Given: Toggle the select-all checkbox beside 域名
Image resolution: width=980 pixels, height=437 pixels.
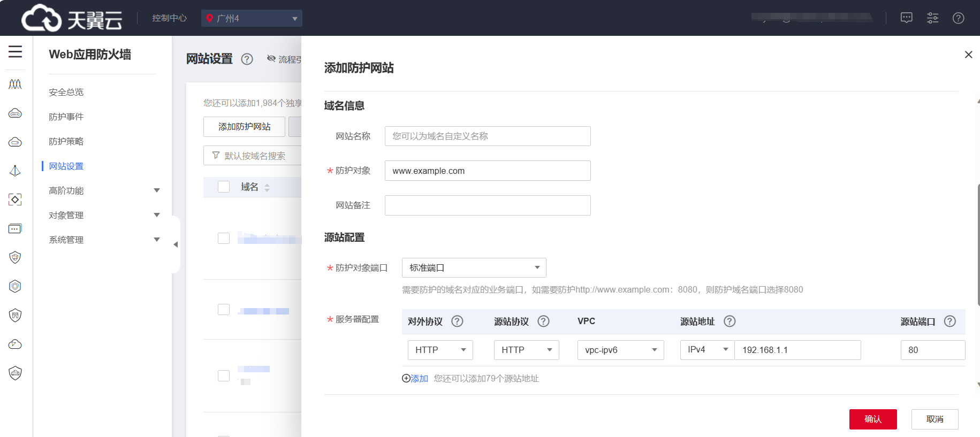Looking at the screenshot, I should [x=224, y=187].
